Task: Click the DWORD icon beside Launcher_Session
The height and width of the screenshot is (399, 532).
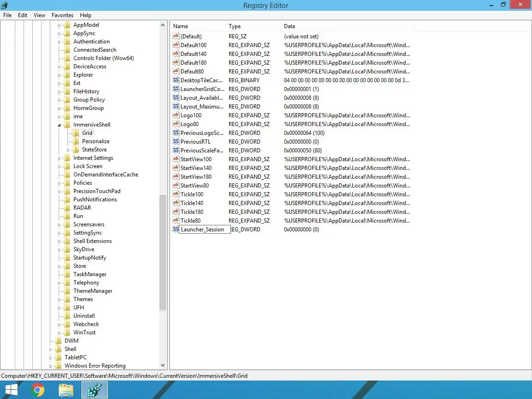Action: pyautogui.click(x=176, y=230)
